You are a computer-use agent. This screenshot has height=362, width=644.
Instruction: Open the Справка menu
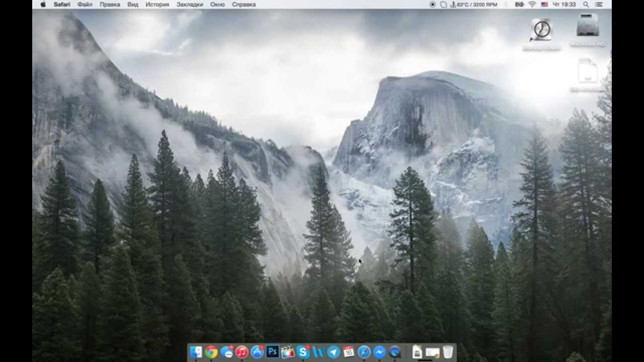click(x=244, y=4)
